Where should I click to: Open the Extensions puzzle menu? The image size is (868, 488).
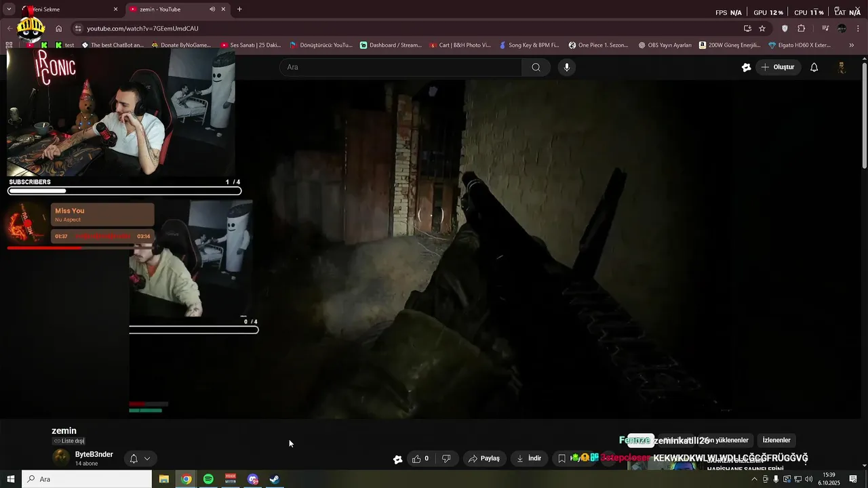click(802, 28)
